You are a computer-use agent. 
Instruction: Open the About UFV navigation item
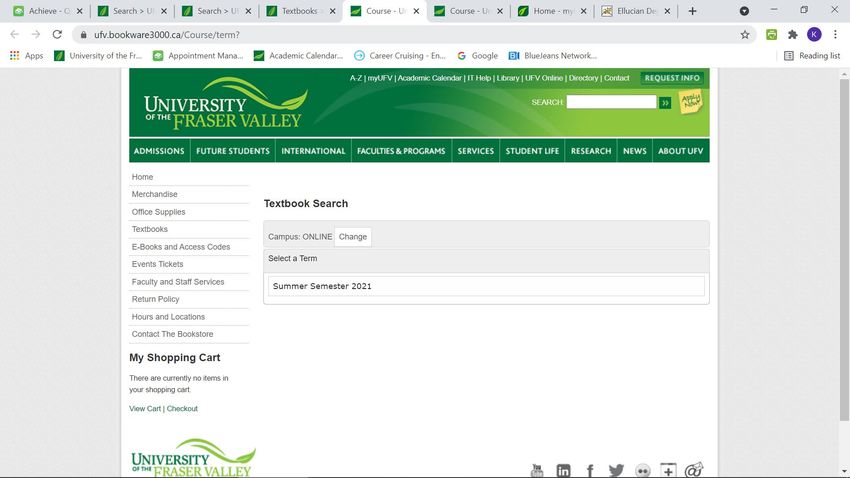pos(680,151)
